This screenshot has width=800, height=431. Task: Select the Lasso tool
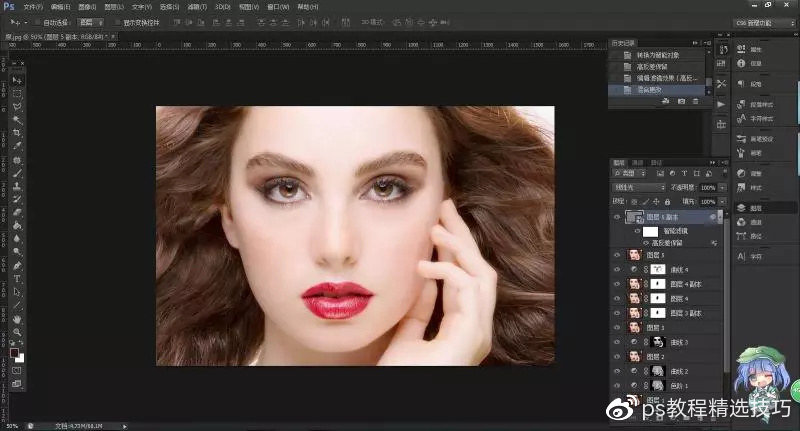point(17,106)
